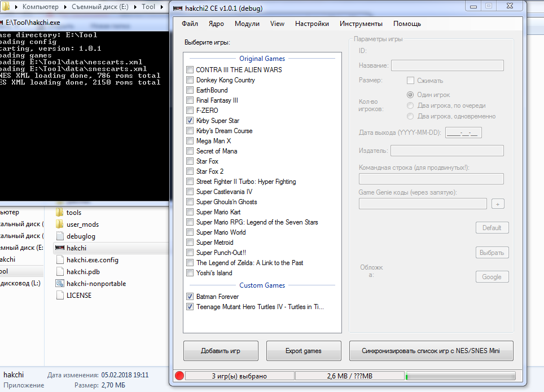Click the Дата выхода date field
544x392 pixels.
click(463, 133)
